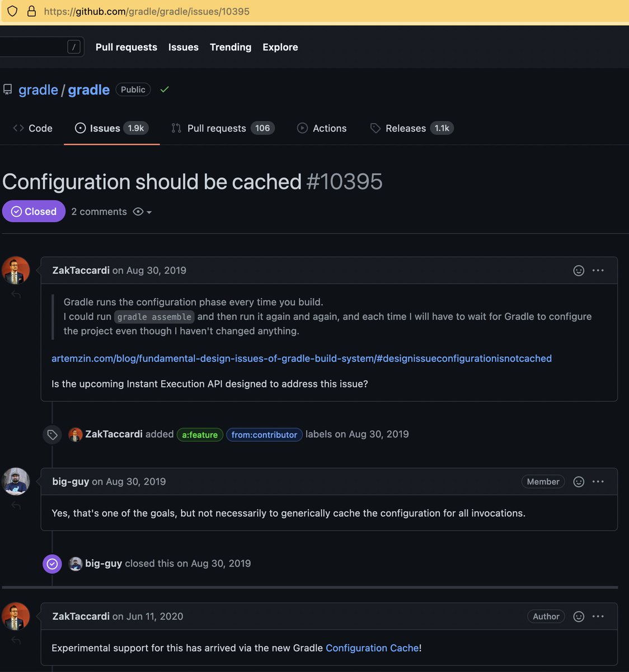Open ZakTaccardi profile from first comment header
Screen dimensions: 629x672
(x=81, y=270)
